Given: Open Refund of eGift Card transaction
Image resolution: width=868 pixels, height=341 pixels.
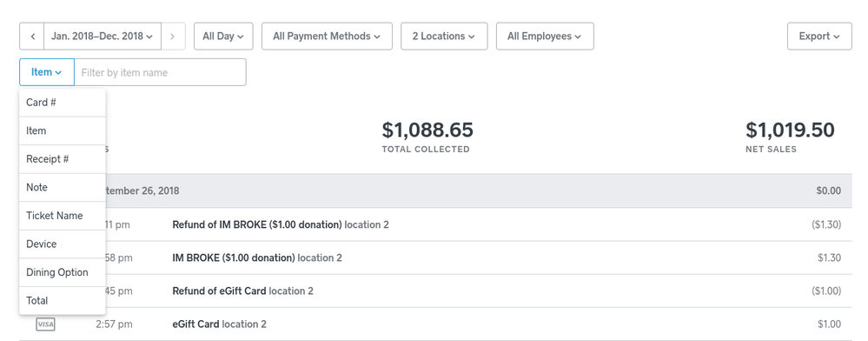Looking at the screenshot, I should (x=435, y=291).
